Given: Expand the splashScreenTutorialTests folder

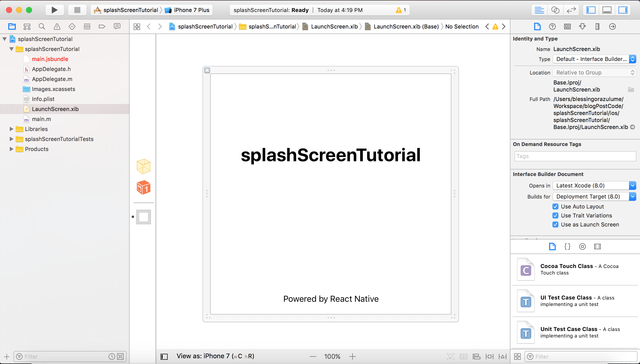Looking at the screenshot, I should point(12,139).
